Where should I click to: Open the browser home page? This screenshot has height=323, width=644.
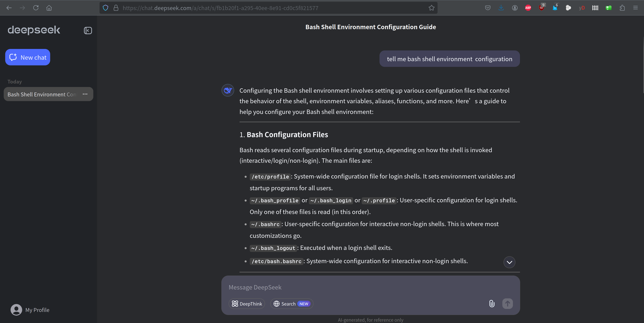click(49, 8)
